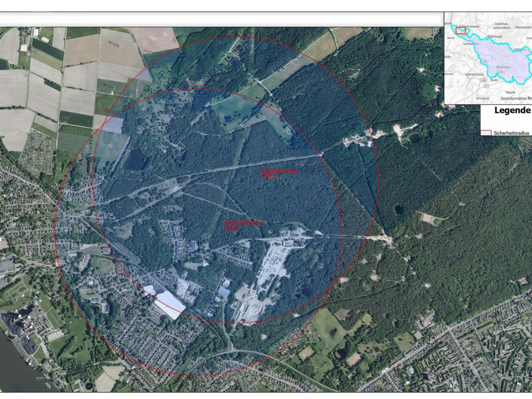
Task: Click the Legende heading
Action: (512, 110)
